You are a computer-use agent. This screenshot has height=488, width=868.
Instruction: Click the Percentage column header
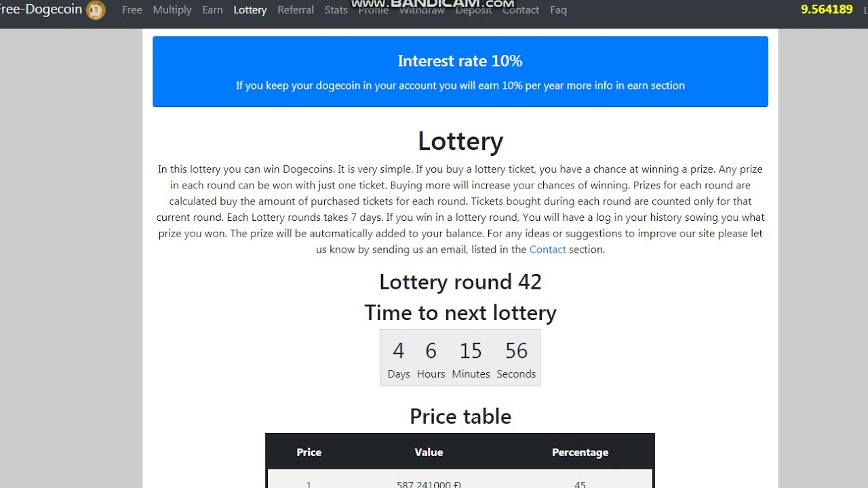pos(580,452)
